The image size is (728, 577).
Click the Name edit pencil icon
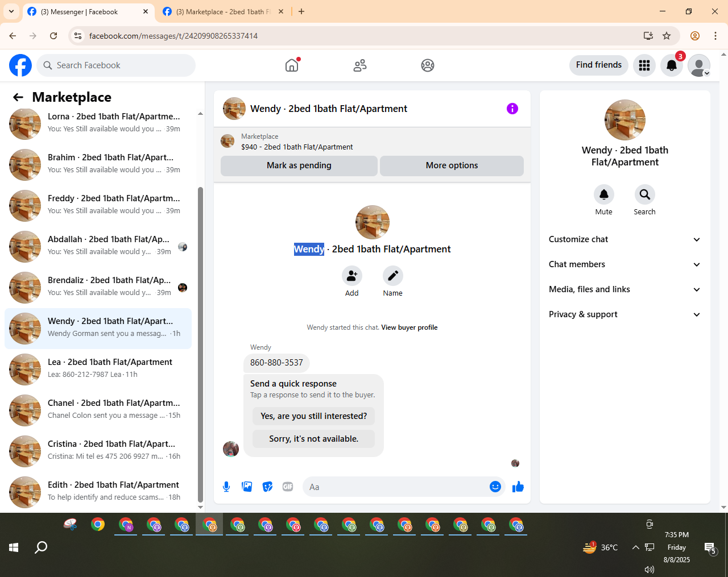point(392,276)
